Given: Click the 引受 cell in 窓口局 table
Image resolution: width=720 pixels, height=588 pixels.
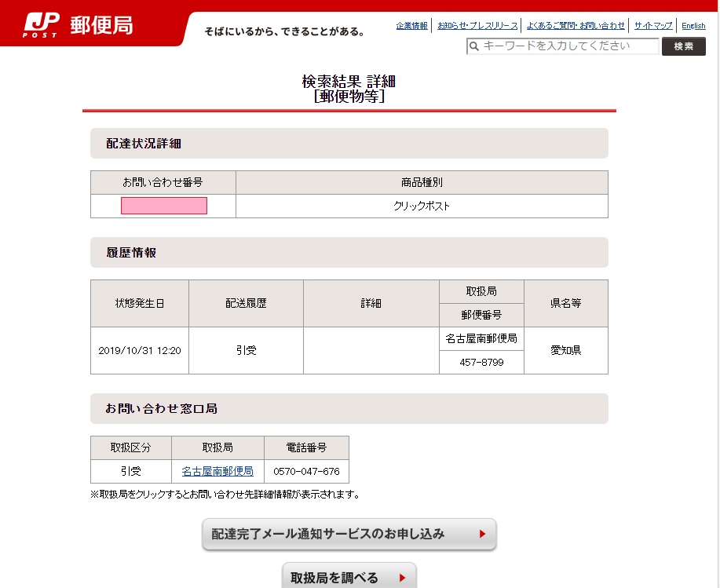Looking at the screenshot, I should point(131,471).
